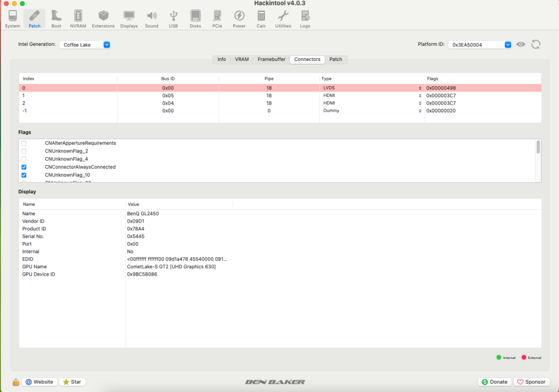The height and width of the screenshot is (392, 559).
Task: Open the Boot toolbar section
Action: click(56, 19)
